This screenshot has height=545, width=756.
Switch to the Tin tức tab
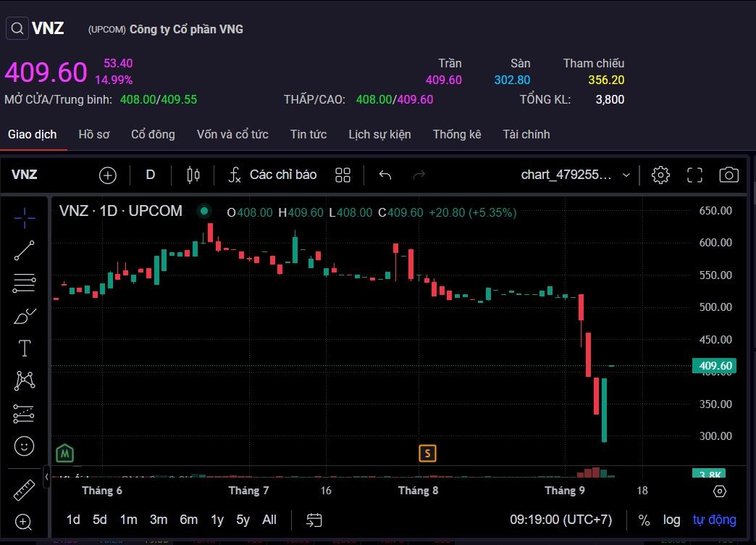coord(308,134)
